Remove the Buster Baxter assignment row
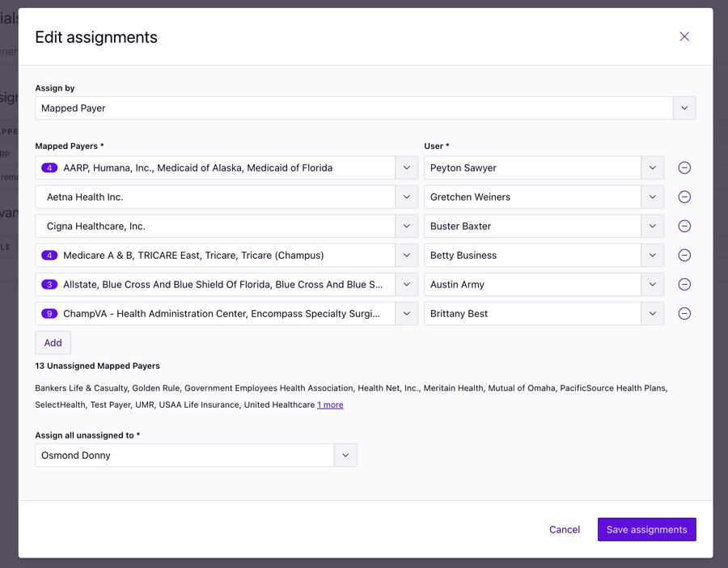 click(x=684, y=227)
